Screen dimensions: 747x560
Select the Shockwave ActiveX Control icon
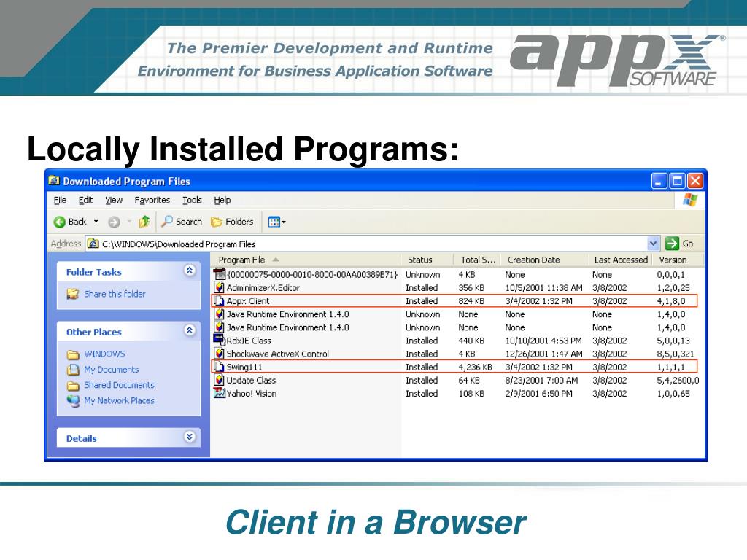tap(219, 354)
